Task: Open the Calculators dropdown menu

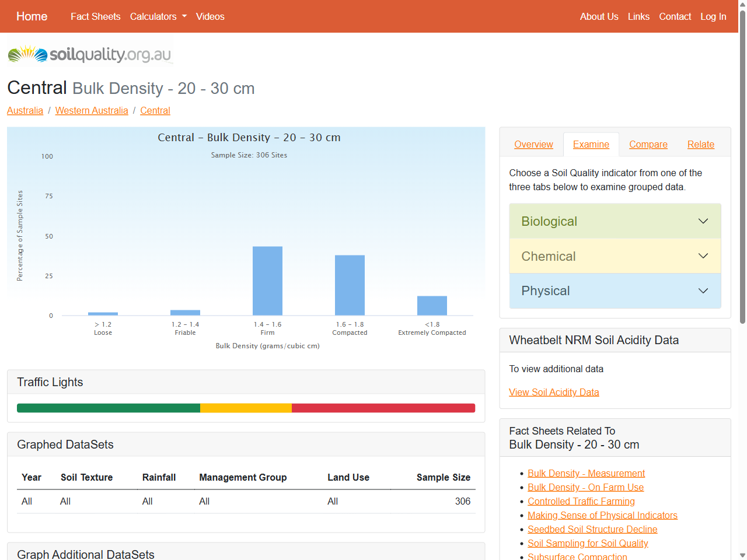Action: tap(158, 16)
